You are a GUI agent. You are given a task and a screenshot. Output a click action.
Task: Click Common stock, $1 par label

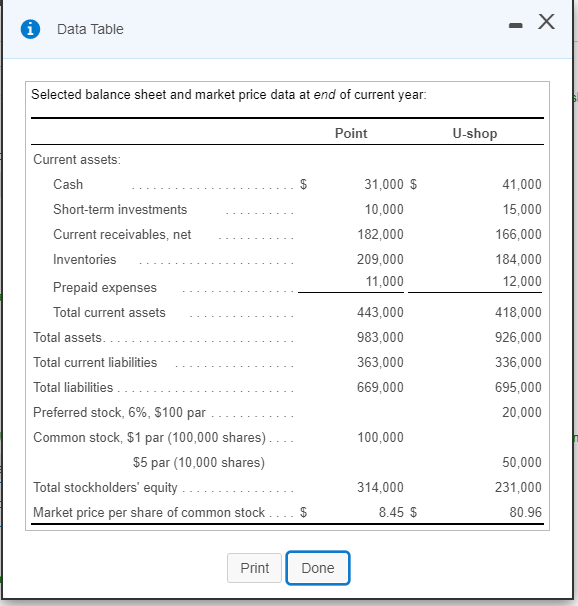coord(150,437)
